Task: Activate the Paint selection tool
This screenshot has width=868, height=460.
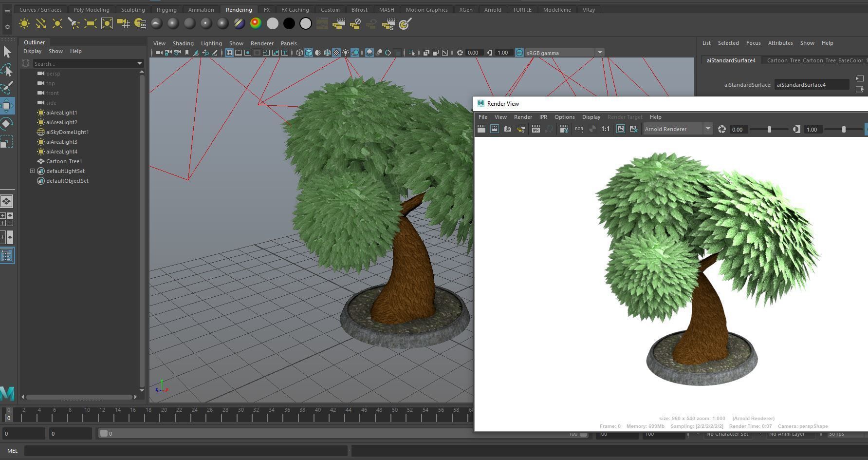Action: (x=7, y=88)
